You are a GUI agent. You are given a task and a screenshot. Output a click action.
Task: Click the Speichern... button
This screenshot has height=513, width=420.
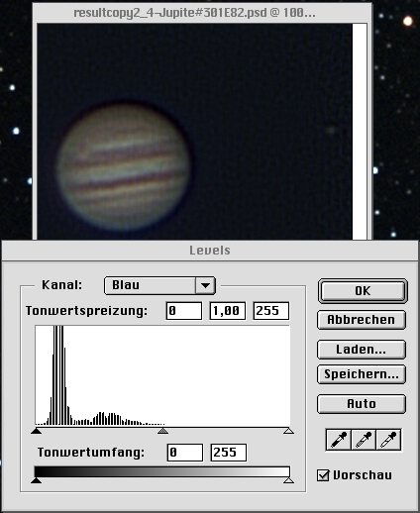pyautogui.click(x=362, y=374)
